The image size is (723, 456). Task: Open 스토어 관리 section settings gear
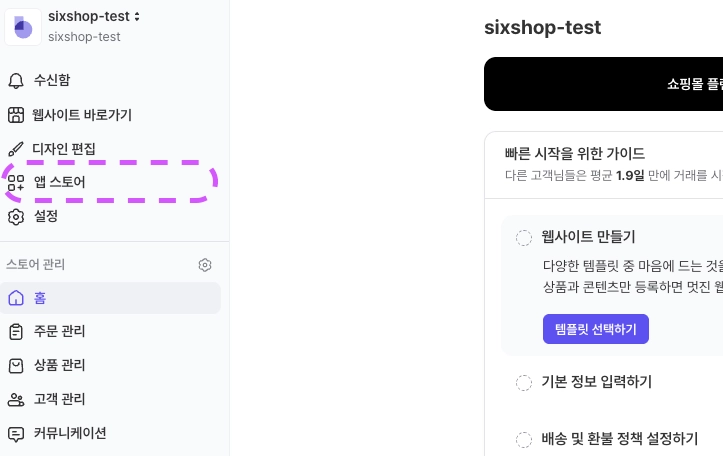coord(205,265)
